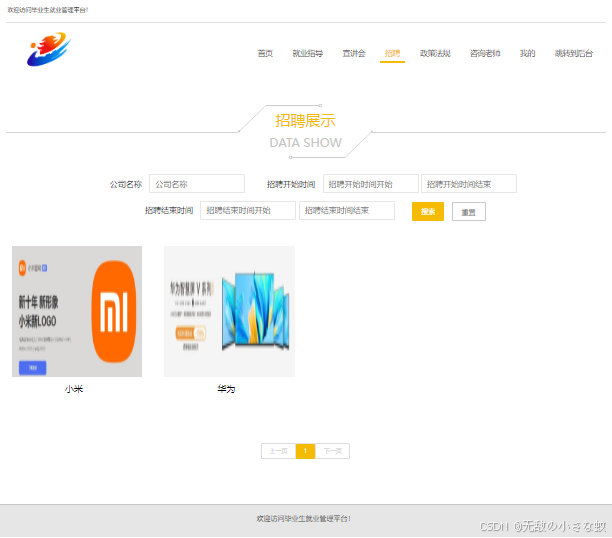
Task: Click the 下一页 next page button
Action: 333,451
